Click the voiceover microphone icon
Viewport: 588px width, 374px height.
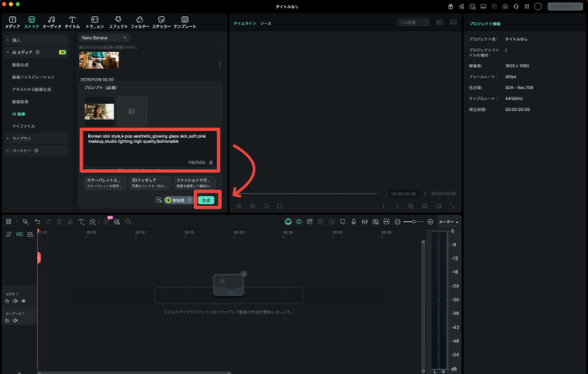(x=354, y=221)
